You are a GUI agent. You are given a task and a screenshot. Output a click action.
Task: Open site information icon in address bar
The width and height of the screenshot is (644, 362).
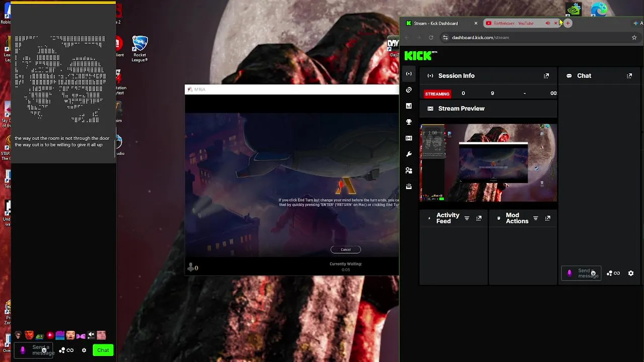pyautogui.click(x=445, y=38)
